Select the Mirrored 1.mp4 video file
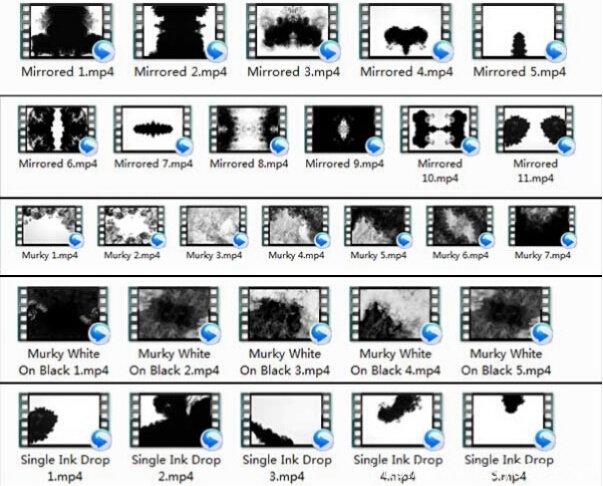 (x=65, y=32)
